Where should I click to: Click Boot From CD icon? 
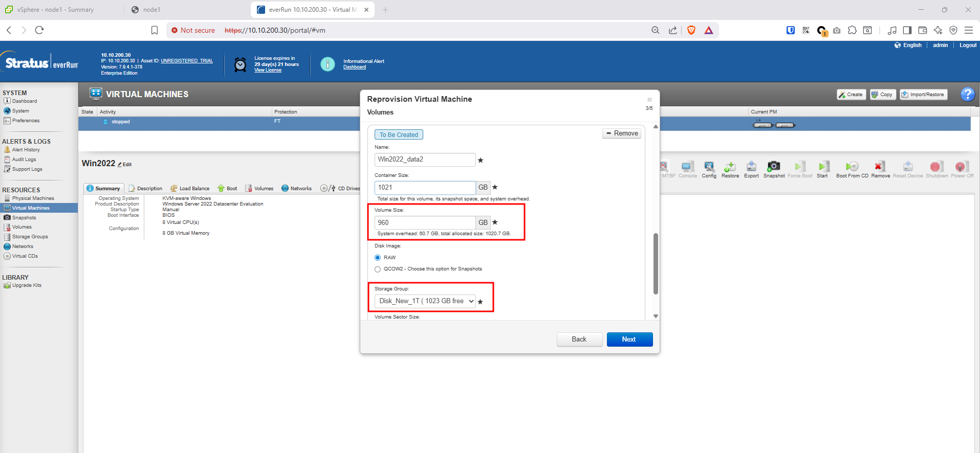[852, 167]
